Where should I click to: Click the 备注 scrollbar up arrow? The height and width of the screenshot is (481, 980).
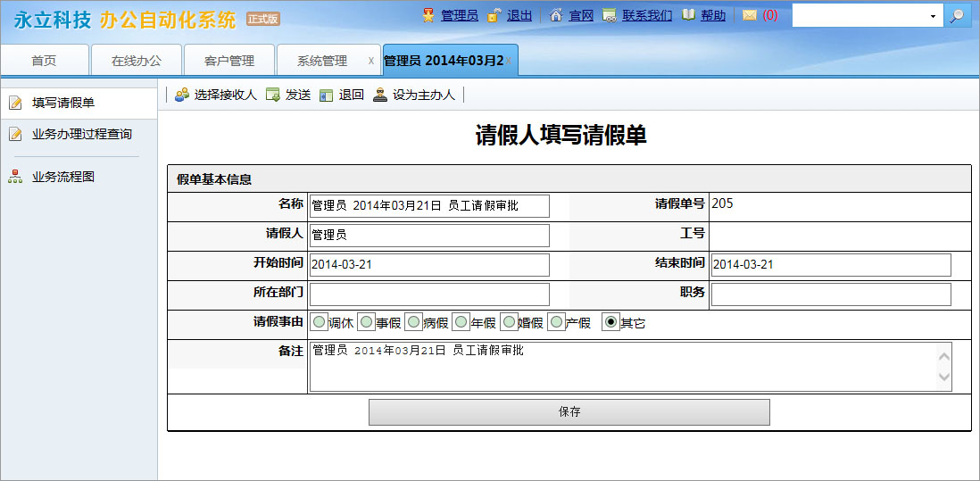click(x=944, y=356)
